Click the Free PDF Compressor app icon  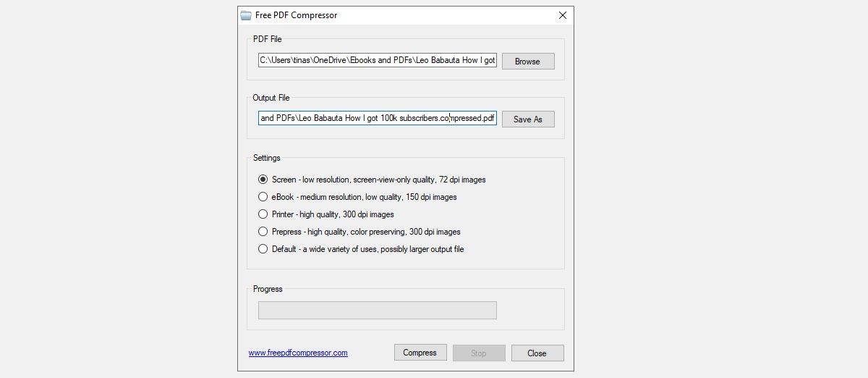coord(246,15)
